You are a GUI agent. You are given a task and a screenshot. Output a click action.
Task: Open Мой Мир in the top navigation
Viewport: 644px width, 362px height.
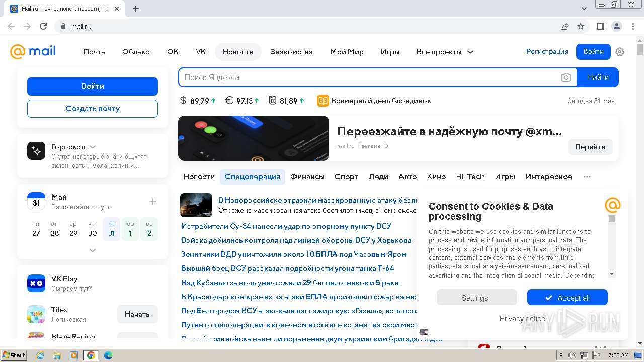(347, 52)
